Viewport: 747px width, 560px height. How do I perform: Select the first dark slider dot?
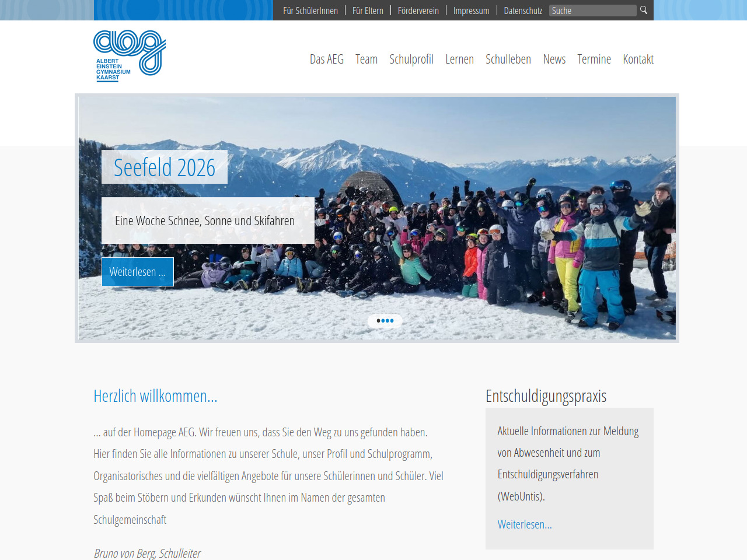pyautogui.click(x=379, y=321)
